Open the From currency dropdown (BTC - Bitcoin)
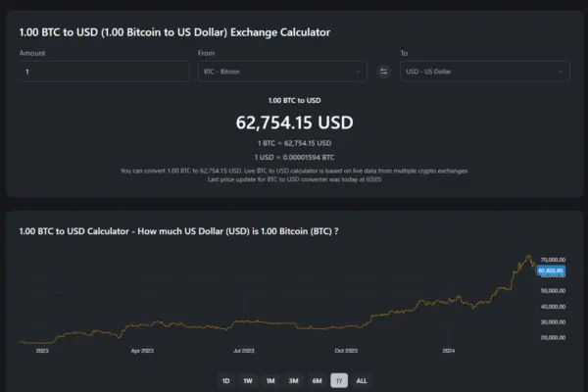588x392 pixels. tap(282, 72)
